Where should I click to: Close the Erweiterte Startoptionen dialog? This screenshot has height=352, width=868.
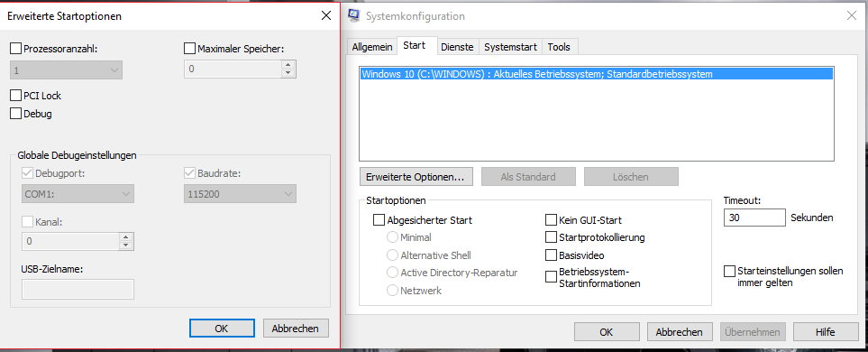pos(326,15)
